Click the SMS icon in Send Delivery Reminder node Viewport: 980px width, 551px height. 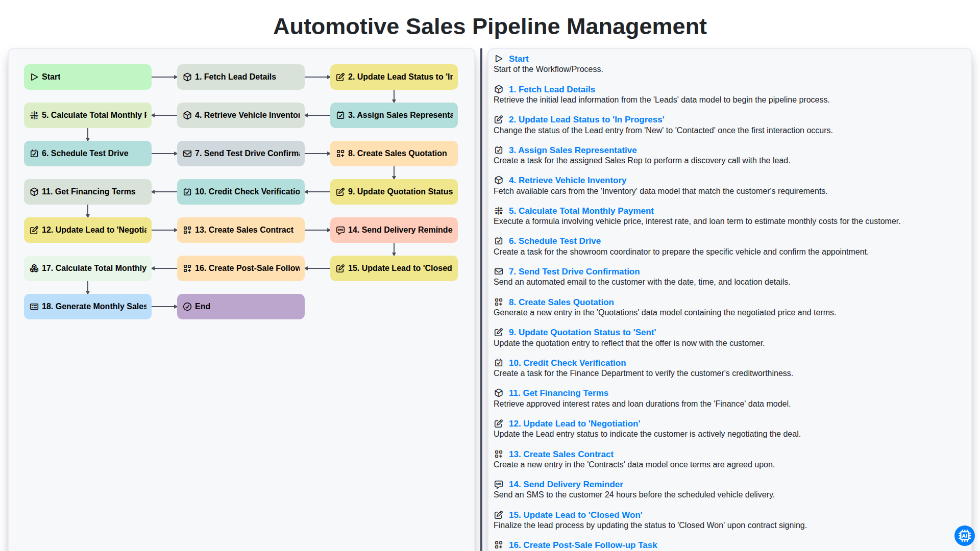coord(340,230)
